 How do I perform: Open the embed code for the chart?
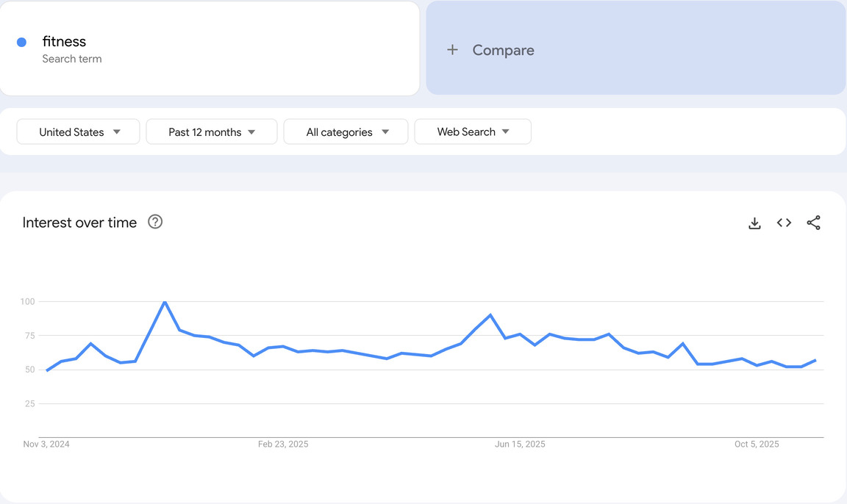(784, 223)
